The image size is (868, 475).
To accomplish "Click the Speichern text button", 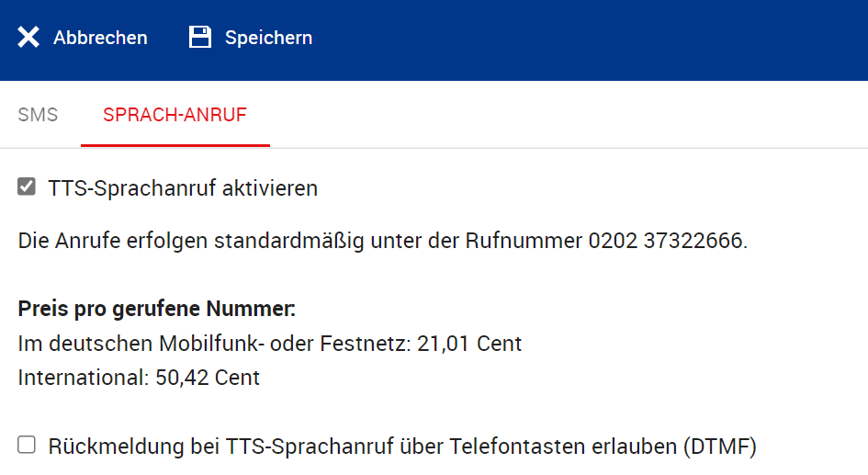I will point(268,38).
